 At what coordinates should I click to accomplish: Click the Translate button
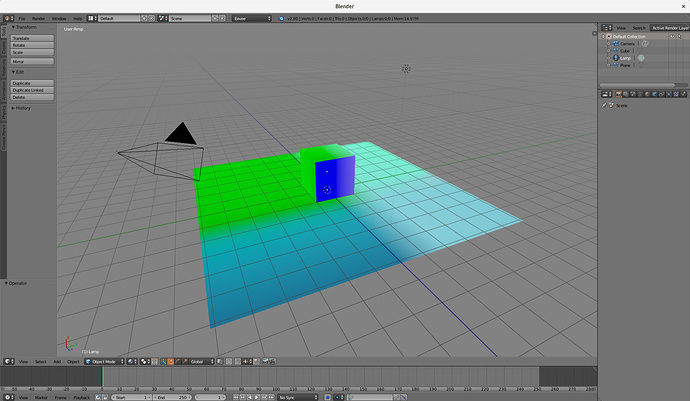[x=32, y=38]
